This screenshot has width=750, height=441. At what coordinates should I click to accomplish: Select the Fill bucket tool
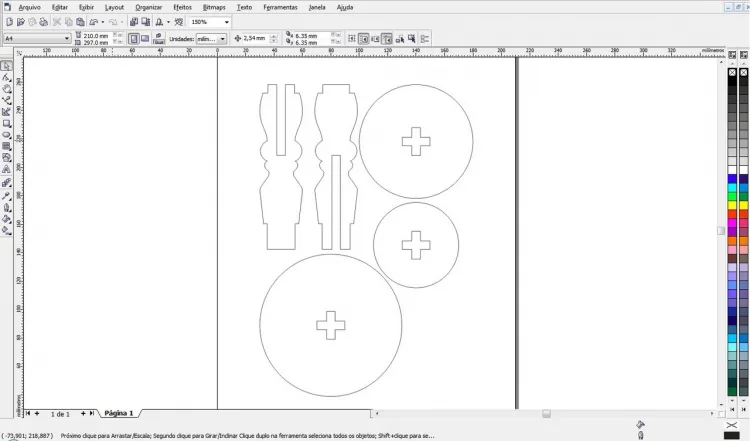pyautogui.click(x=6, y=219)
